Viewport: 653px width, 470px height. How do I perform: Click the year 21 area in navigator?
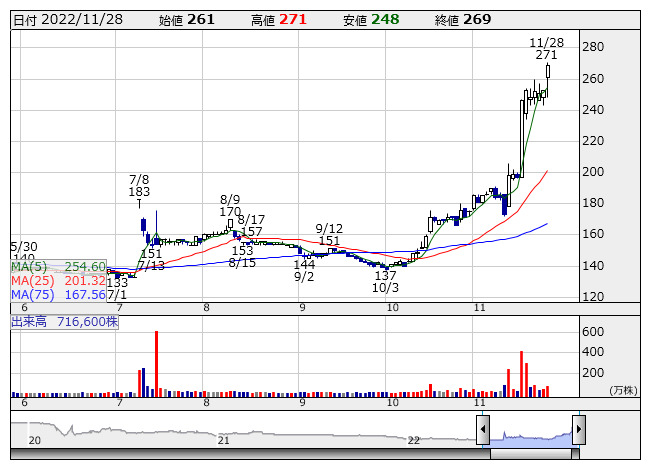tap(224, 440)
